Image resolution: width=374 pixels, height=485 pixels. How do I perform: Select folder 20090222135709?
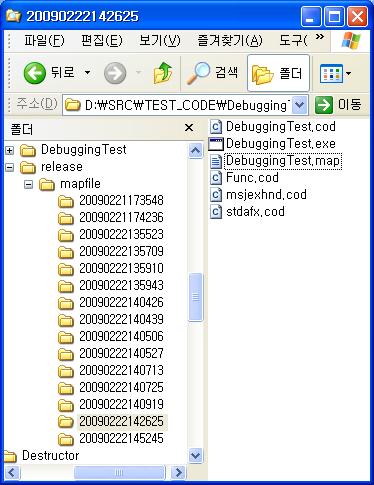(x=121, y=251)
